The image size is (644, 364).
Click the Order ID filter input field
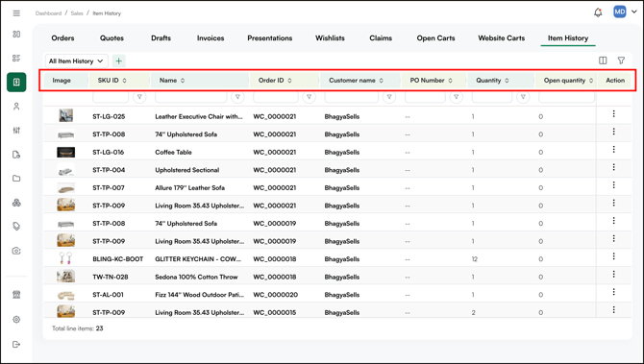(276, 97)
